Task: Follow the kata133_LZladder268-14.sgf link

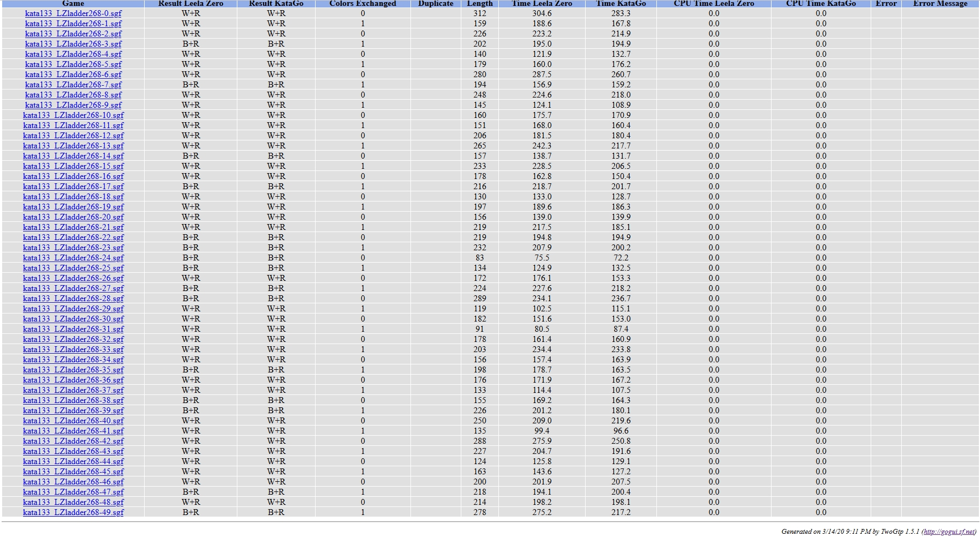Action: pos(73,156)
